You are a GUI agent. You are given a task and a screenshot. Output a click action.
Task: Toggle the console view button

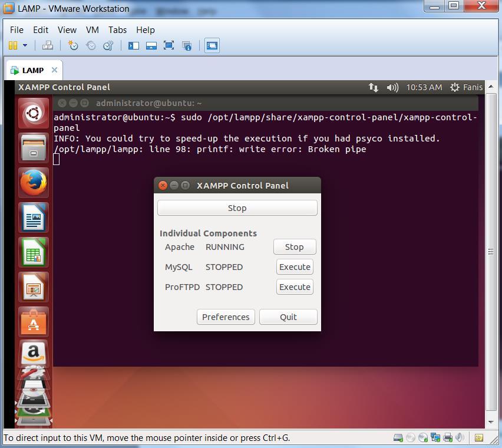(212, 45)
